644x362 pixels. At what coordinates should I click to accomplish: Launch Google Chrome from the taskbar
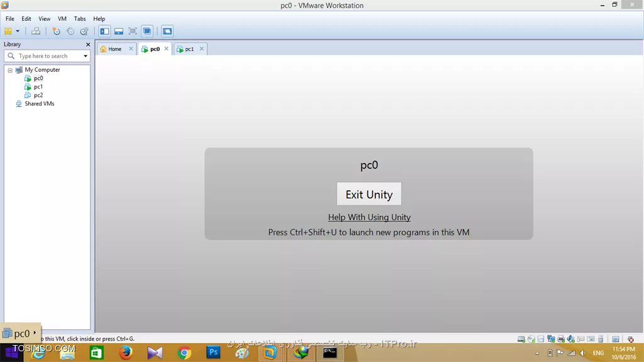pos(184,353)
